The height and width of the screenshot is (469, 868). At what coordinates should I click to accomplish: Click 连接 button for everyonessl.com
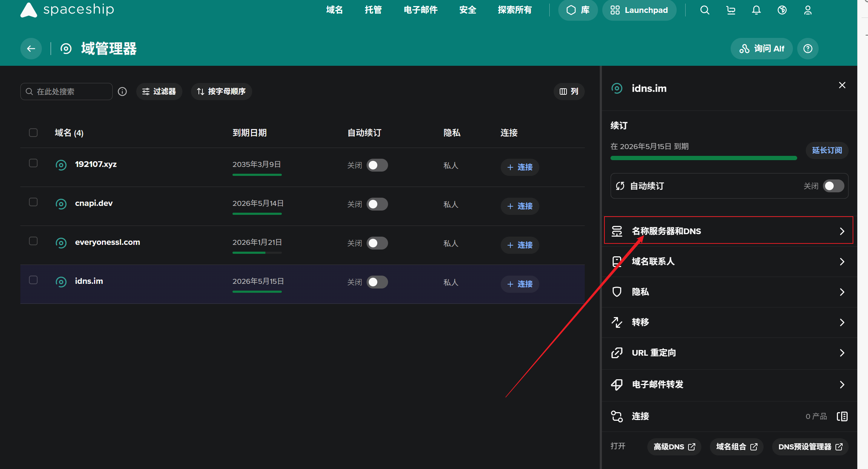click(x=520, y=245)
